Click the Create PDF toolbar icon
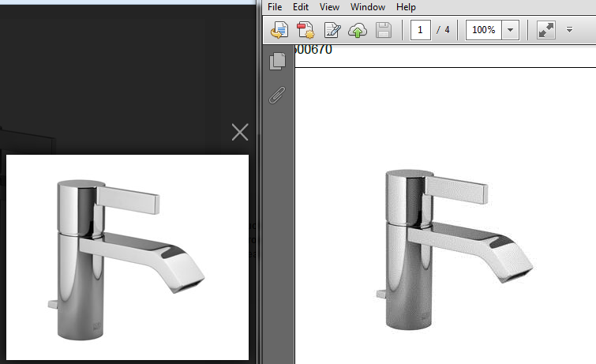Screen dimensions: 596x364 [x=305, y=31]
